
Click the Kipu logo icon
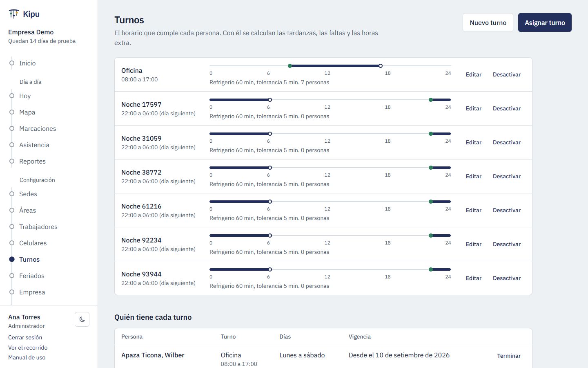click(x=13, y=14)
